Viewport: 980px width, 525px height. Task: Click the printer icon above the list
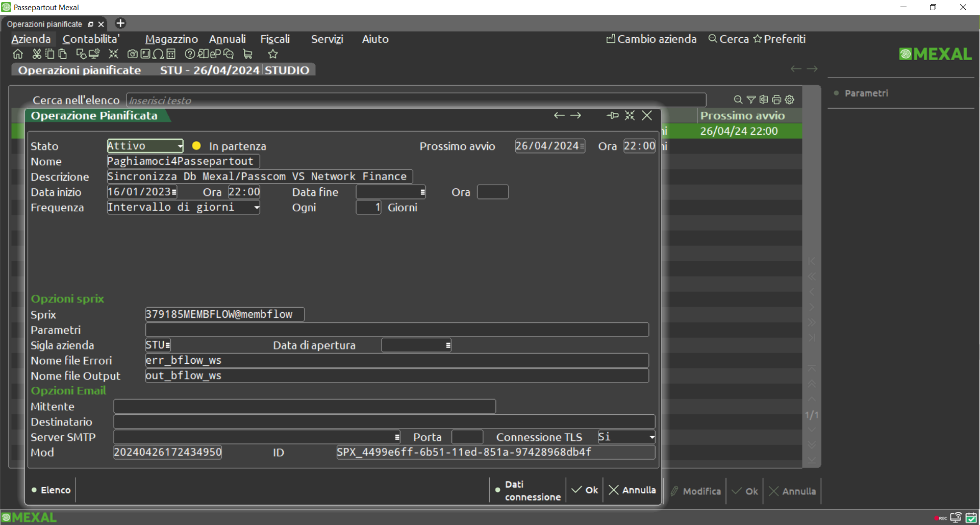[x=776, y=99]
